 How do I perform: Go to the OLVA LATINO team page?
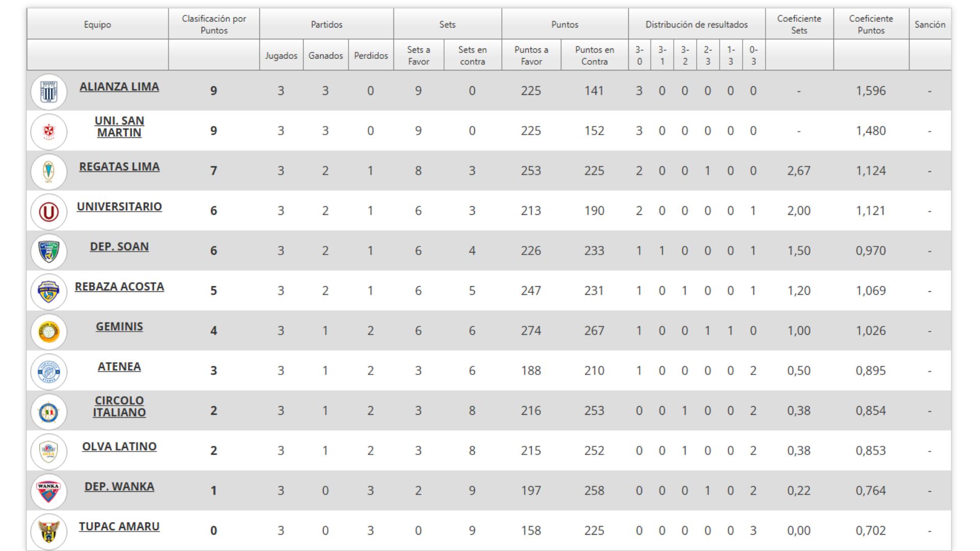pos(119,446)
